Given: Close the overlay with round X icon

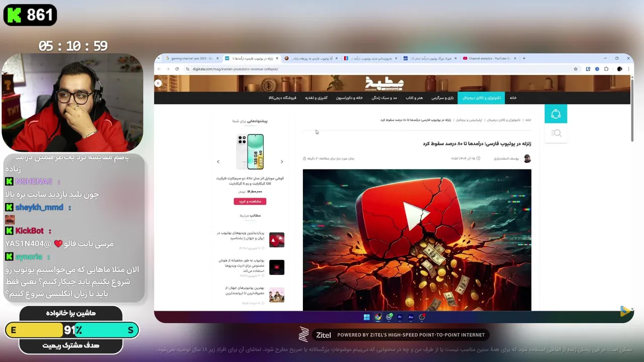Looking at the screenshot, I should pyautogui.click(x=158, y=83).
